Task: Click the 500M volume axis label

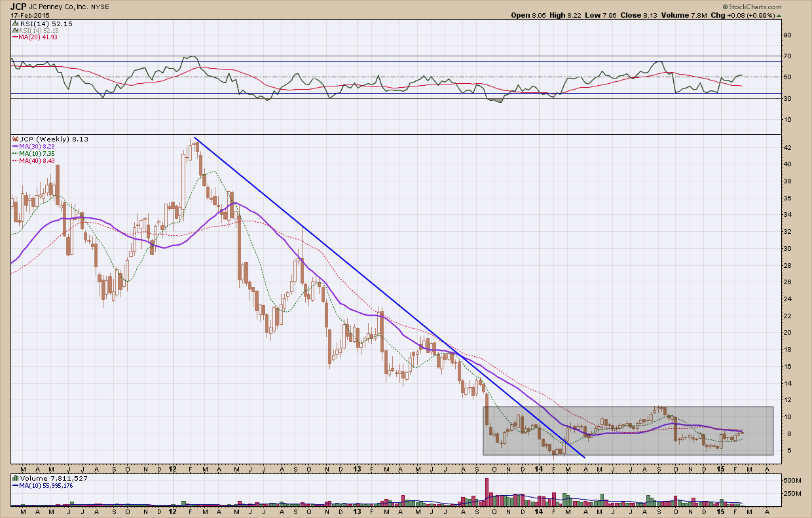Action: coord(793,480)
